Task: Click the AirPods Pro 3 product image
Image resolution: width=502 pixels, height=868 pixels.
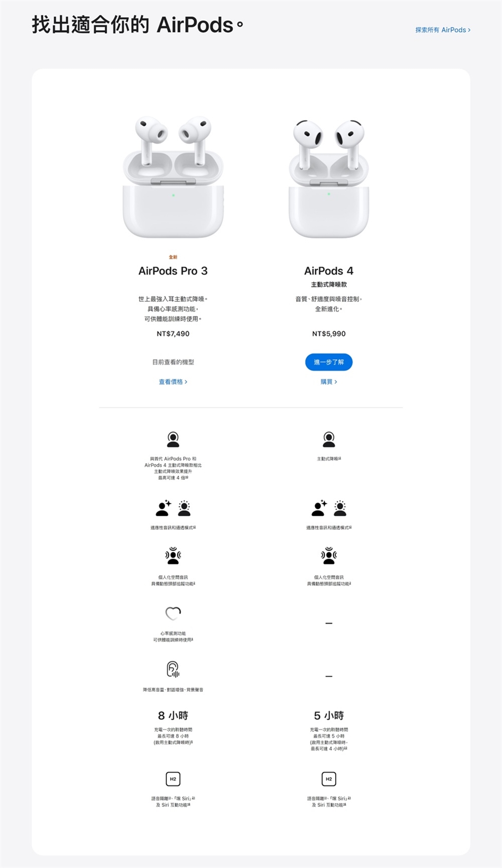Action: coord(173,177)
